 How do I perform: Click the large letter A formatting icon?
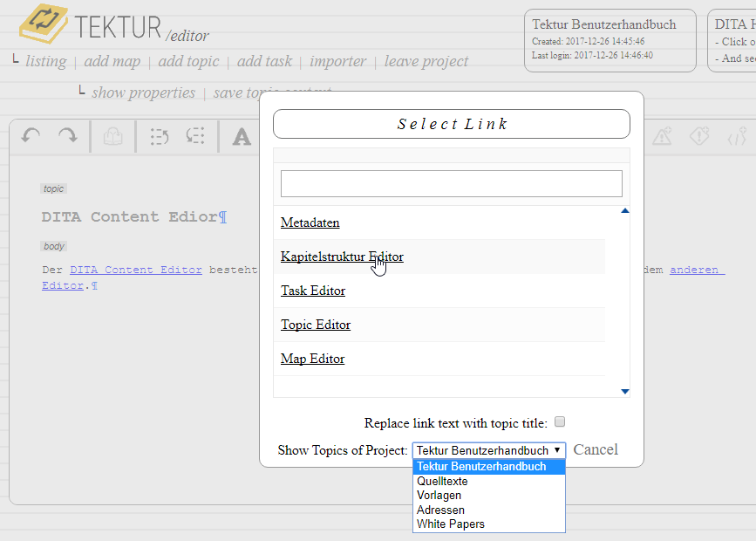241,137
